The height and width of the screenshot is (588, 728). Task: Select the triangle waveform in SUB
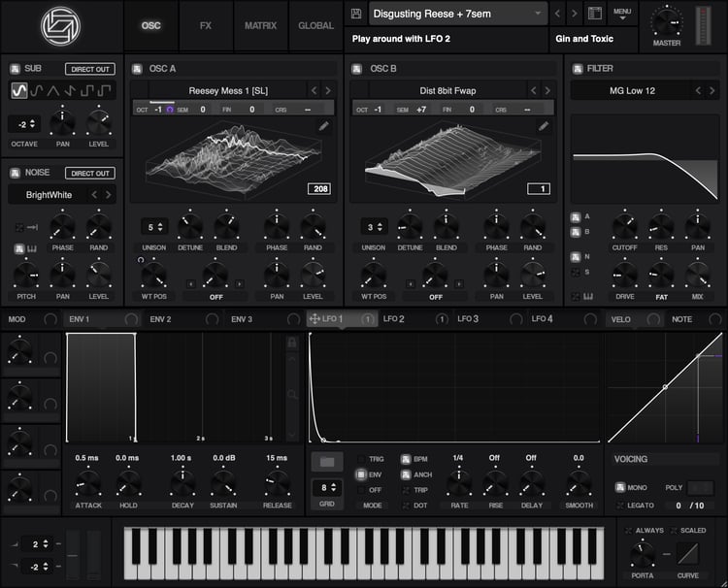[x=53, y=90]
